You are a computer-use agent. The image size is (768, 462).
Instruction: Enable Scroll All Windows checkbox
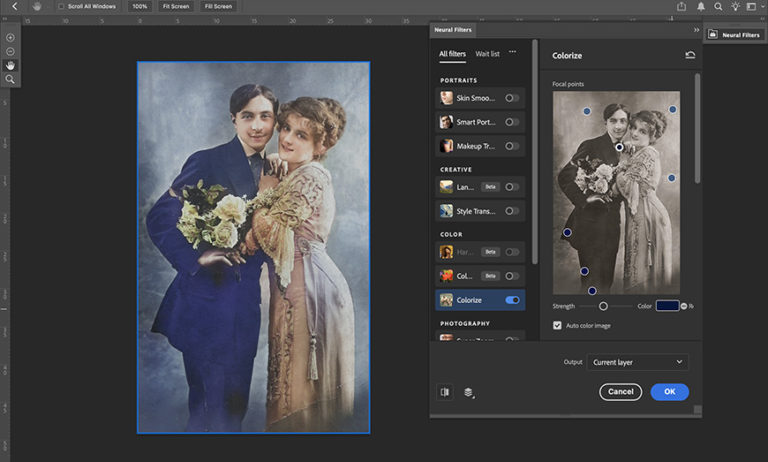coord(61,6)
